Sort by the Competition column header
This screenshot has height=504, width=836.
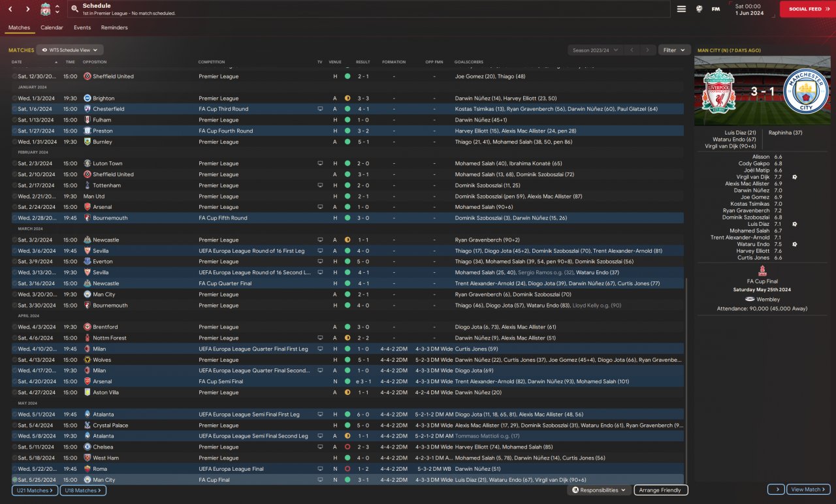(x=211, y=62)
